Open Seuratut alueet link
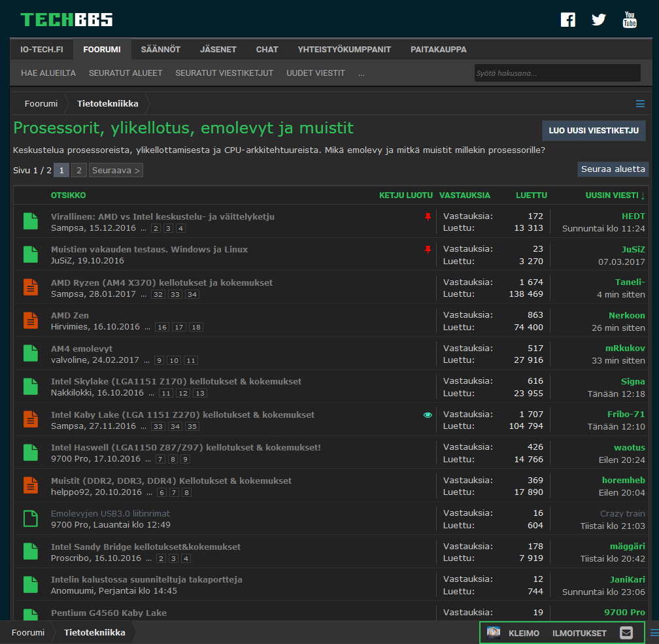This screenshot has height=644, width=659. [x=126, y=73]
